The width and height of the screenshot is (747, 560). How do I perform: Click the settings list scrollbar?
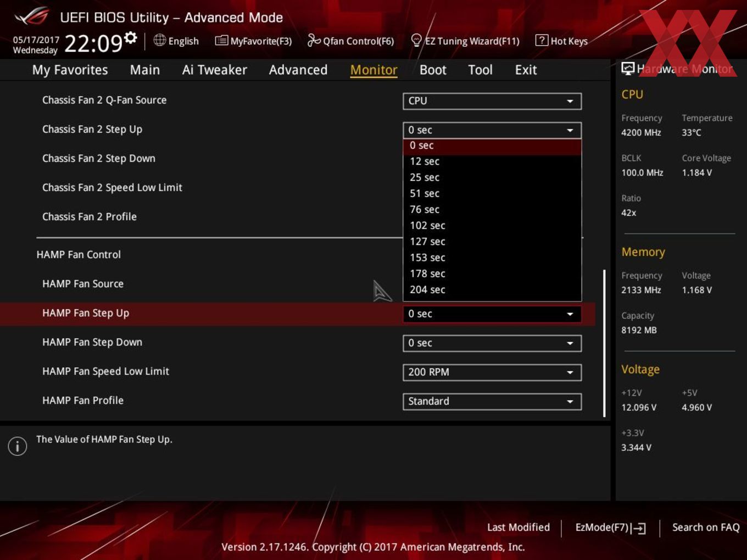click(x=604, y=343)
